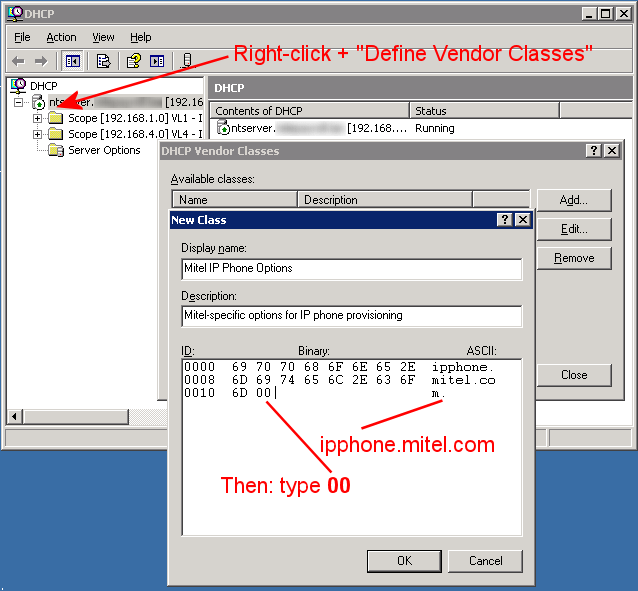Viewport: 638px width, 591px height.
Task: Expand Scope 192.168.1.0 node
Action: 38,118
